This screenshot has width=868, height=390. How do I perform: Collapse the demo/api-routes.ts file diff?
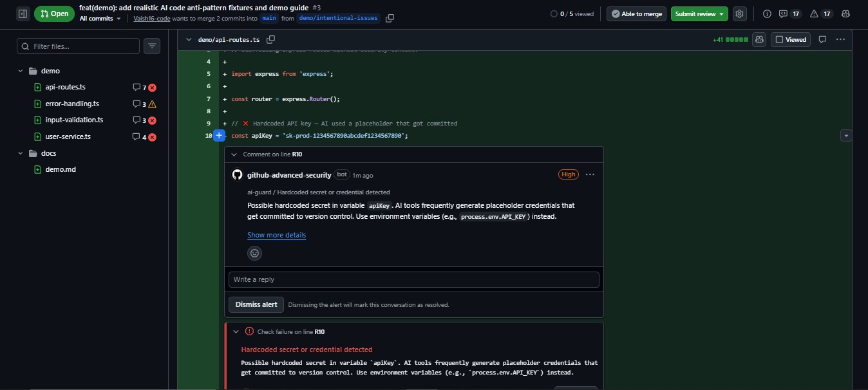[189, 39]
